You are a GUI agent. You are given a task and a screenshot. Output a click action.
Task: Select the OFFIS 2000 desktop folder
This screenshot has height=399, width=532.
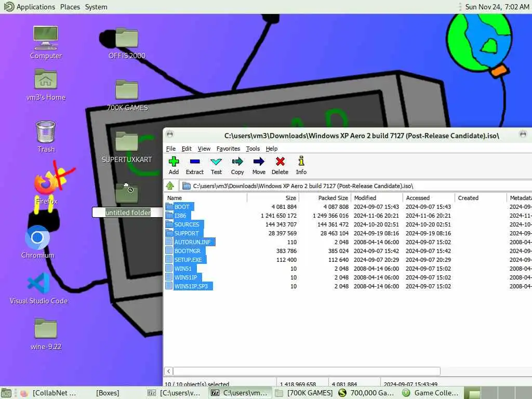(127, 44)
